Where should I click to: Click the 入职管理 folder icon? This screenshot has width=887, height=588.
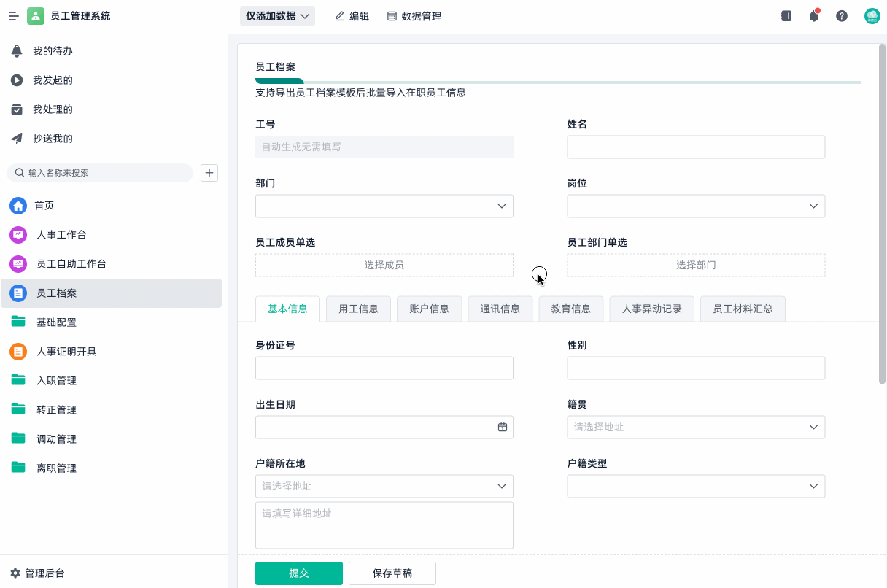pyautogui.click(x=18, y=380)
